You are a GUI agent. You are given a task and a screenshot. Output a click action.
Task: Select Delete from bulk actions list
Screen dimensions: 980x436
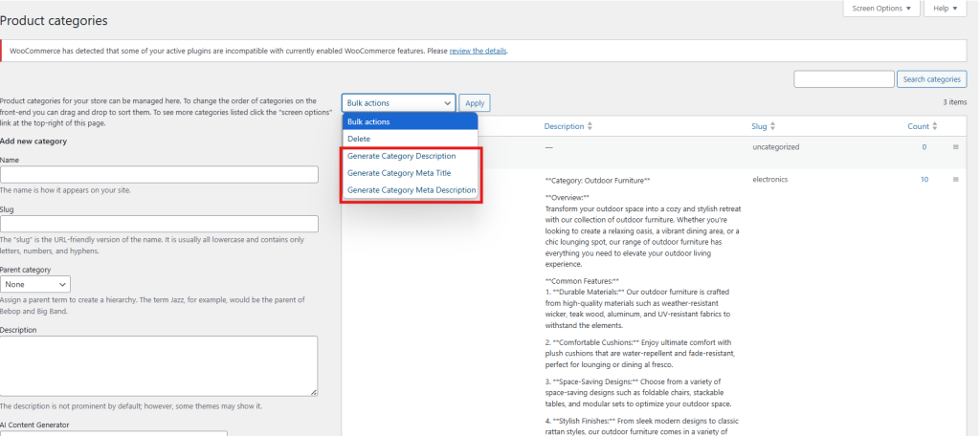[410, 139]
